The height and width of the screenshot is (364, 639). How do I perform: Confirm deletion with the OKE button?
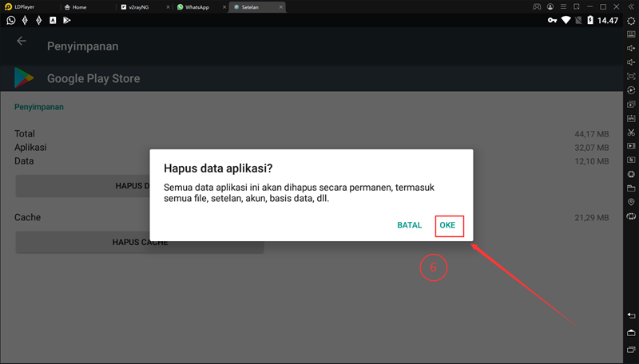[447, 225]
